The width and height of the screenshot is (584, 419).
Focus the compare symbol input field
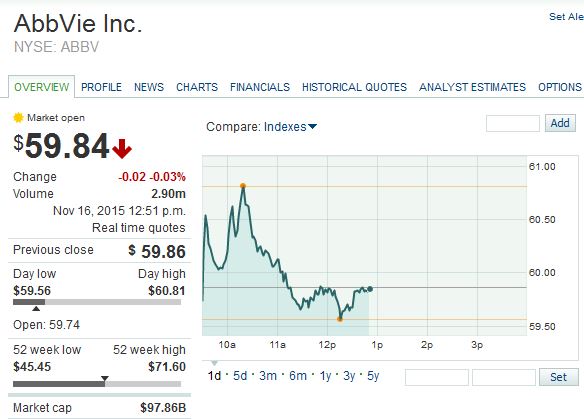click(x=512, y=123)
